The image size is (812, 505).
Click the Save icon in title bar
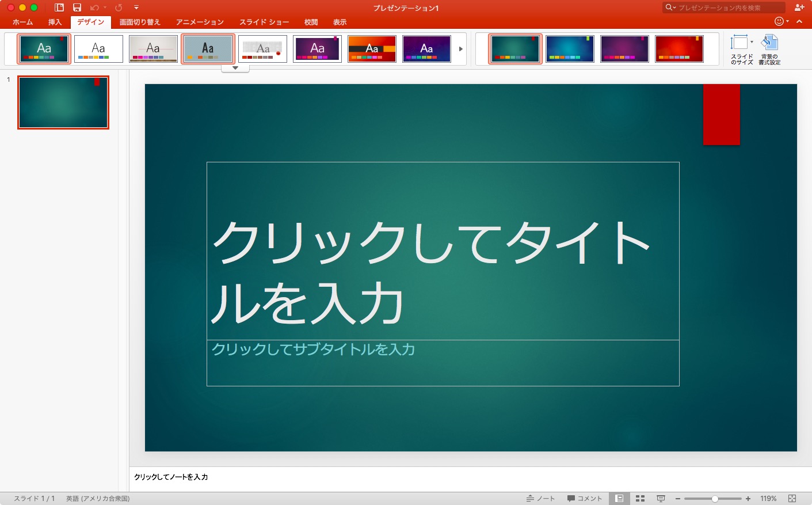pyautogui.click(x=77, y=7)
